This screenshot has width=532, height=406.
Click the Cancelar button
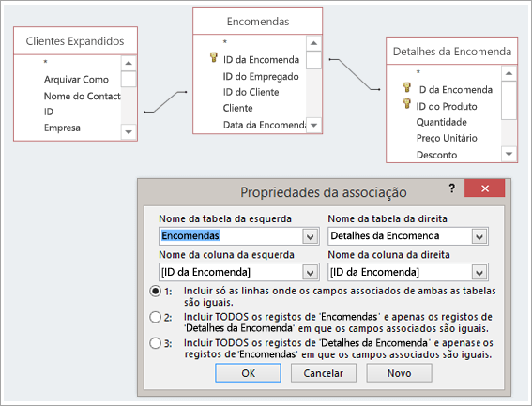point(324,373)
